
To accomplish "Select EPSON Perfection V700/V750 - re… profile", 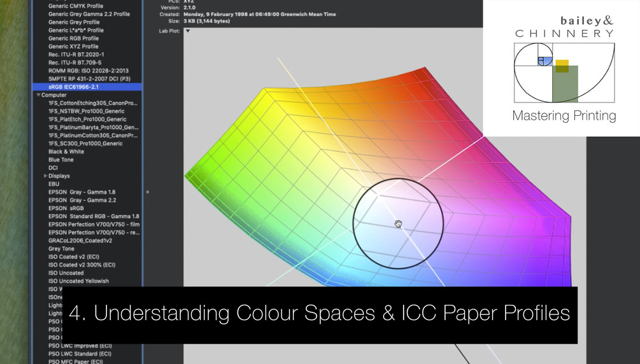I will tap(94, 233).
